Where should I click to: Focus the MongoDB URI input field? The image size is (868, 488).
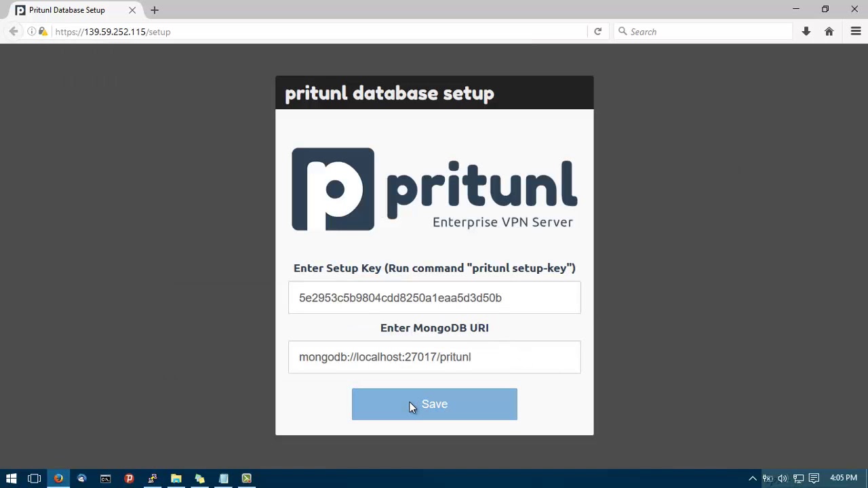coord(434,357)
